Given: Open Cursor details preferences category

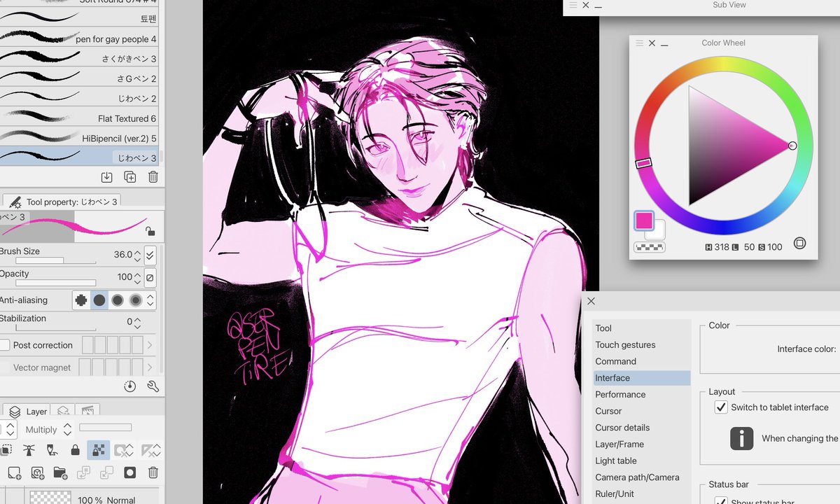Looking at the screenshot, I should pos(622,428).
